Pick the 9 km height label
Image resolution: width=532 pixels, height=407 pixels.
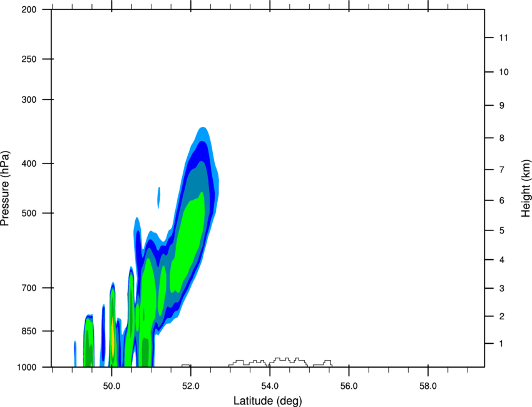(x=502, y=106)
